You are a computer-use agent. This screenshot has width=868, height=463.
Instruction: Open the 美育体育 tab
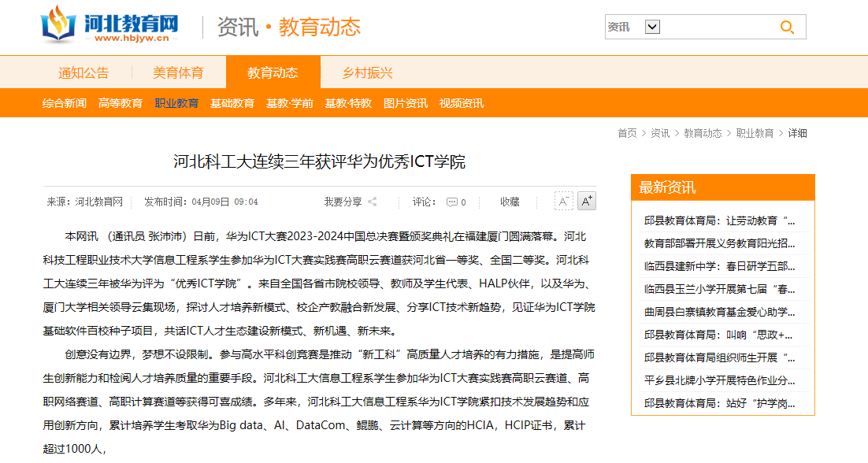[178, 72]
